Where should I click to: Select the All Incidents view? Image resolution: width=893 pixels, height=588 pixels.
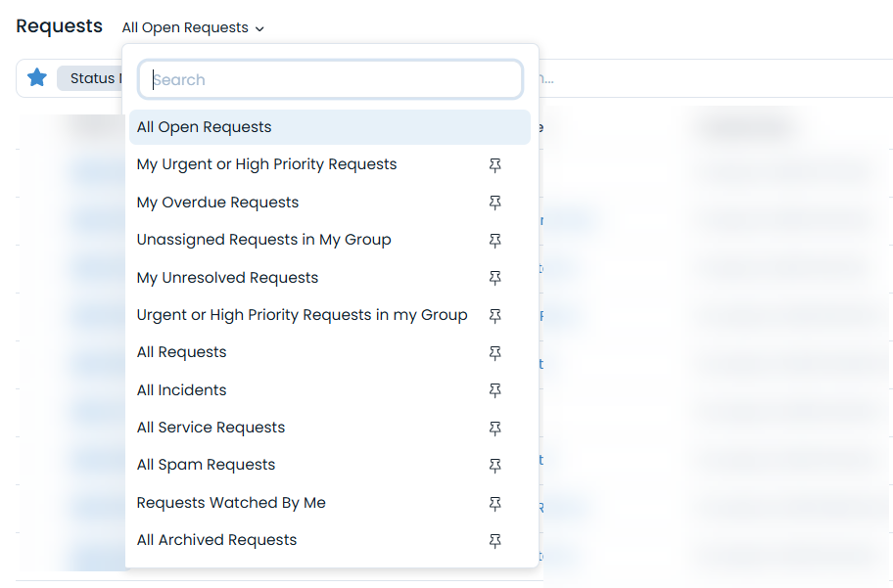click(x=181, y=389)
